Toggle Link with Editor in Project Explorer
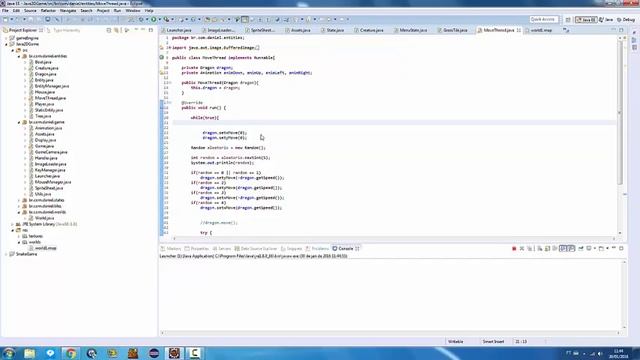640x360 pixels. (x=117, y=30)
